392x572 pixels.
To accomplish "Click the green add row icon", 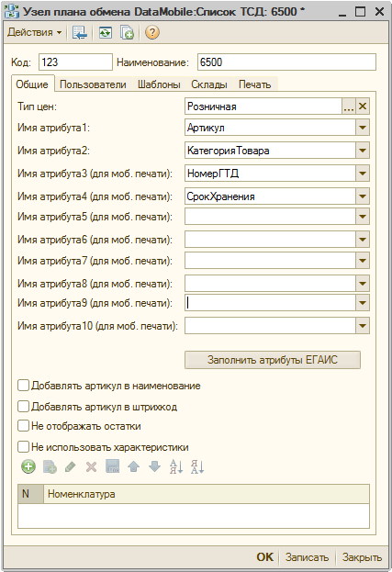I will 28,466.
